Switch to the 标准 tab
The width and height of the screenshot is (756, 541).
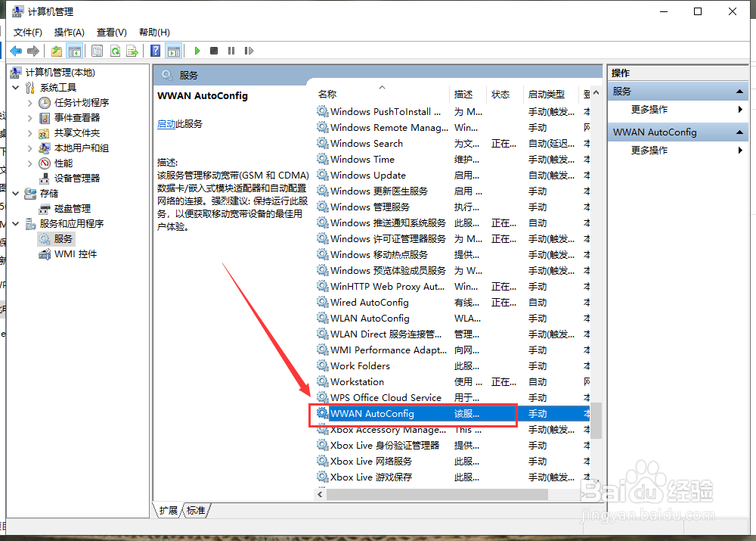pos(196,511)
